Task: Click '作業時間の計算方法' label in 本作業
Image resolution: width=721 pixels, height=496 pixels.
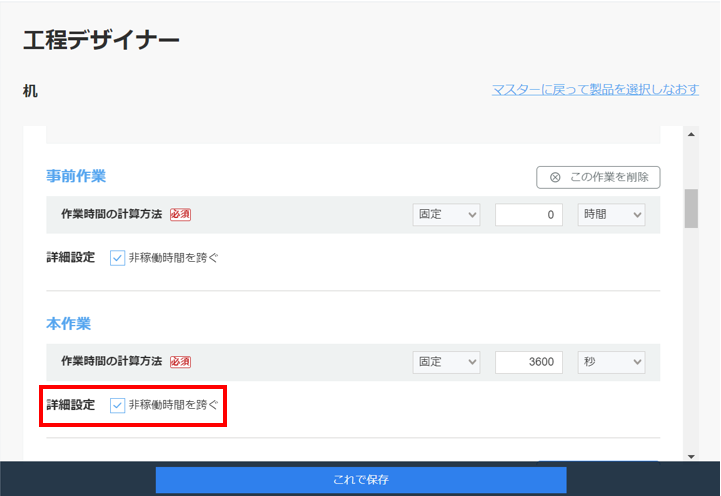Action: tap(112, 361)
